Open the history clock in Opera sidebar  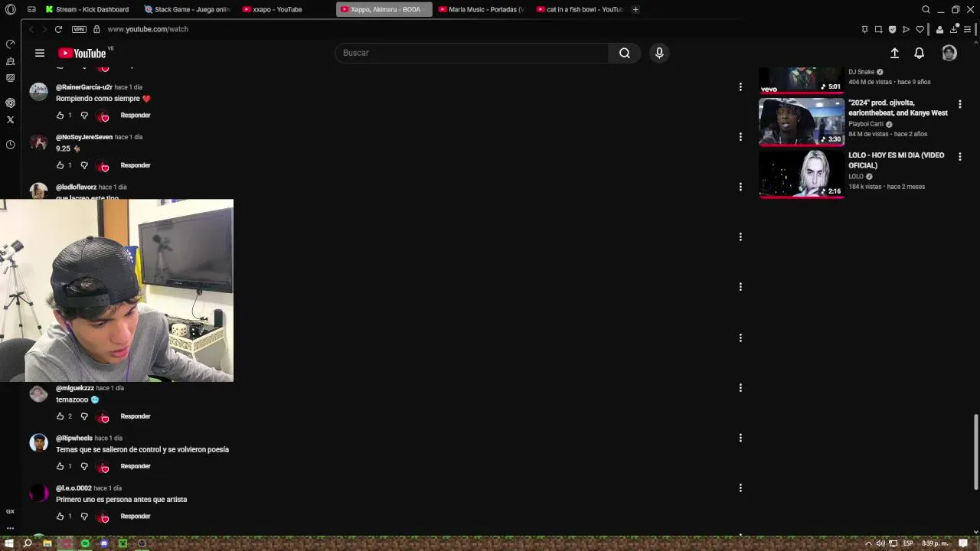pos(10,145)
